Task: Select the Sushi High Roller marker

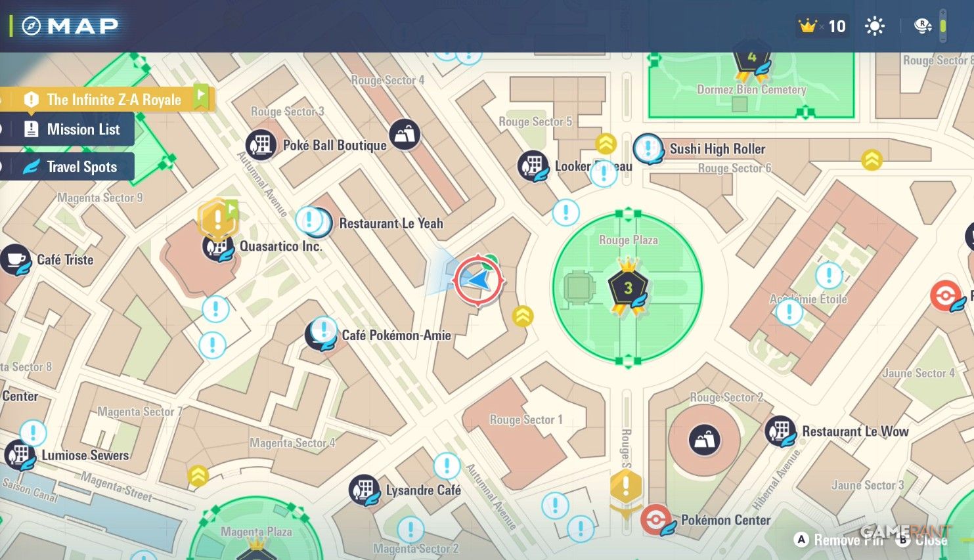Action: tap(648, 148)
